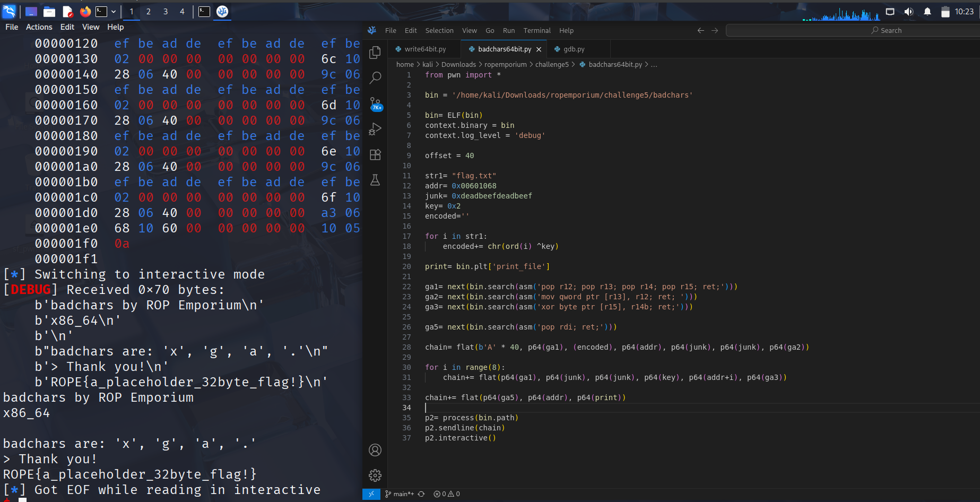The height and width of the screenshot is (502, 980).
Task: Click the breadcrumb ellipsis symbol segment
Action: [x=654, y=65]
